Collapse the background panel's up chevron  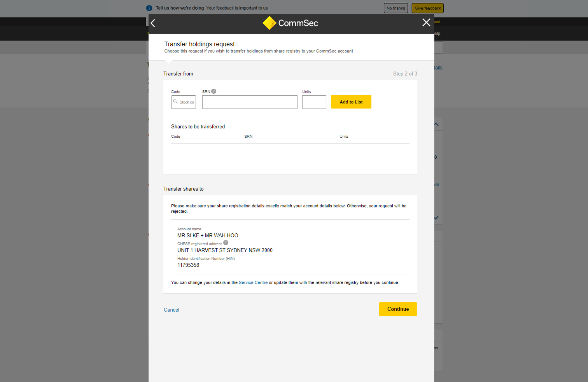coord(437,124)
